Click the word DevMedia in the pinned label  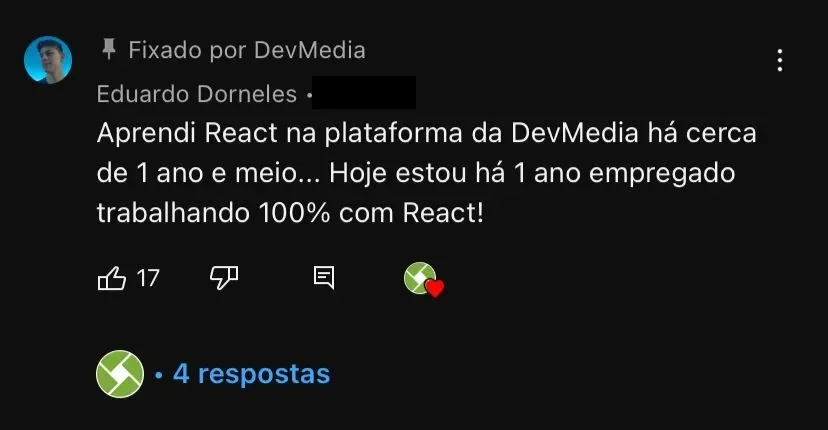click(310, 50)
